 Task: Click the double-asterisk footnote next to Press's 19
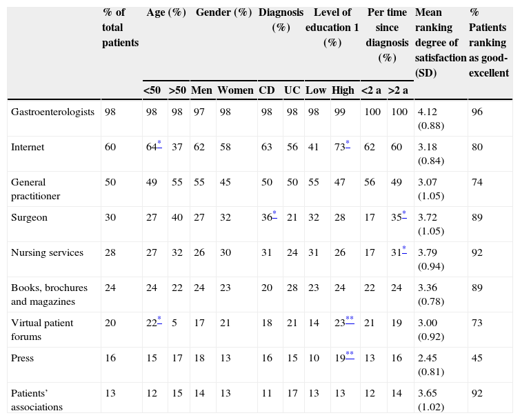349,355
